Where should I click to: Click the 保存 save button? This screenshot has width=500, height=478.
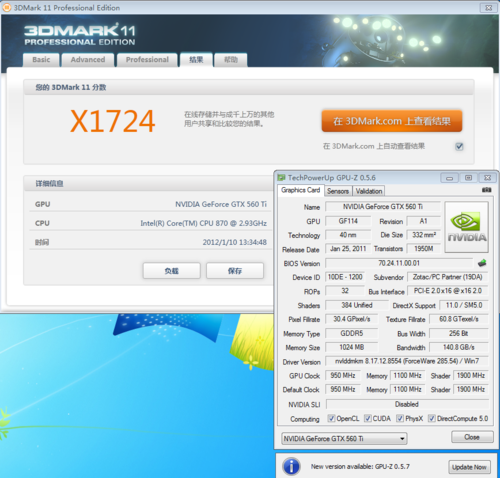[235, 271]
